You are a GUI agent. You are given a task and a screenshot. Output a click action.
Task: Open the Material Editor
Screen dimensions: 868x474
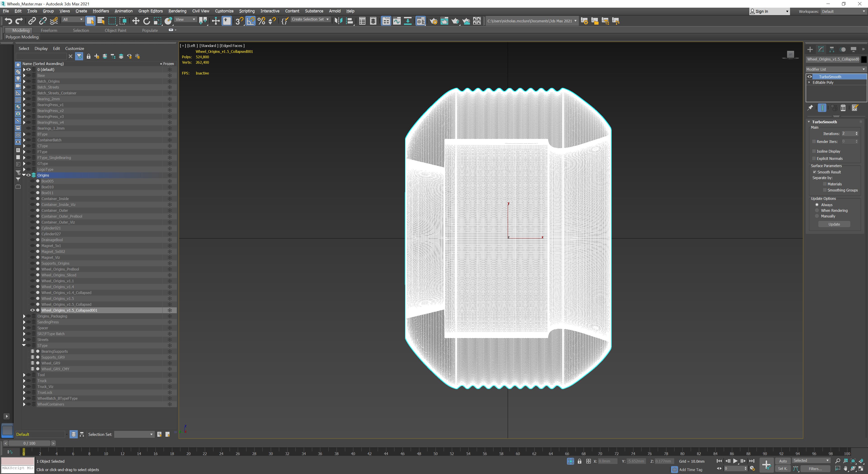pyautogui.click(x=420, y=21)
